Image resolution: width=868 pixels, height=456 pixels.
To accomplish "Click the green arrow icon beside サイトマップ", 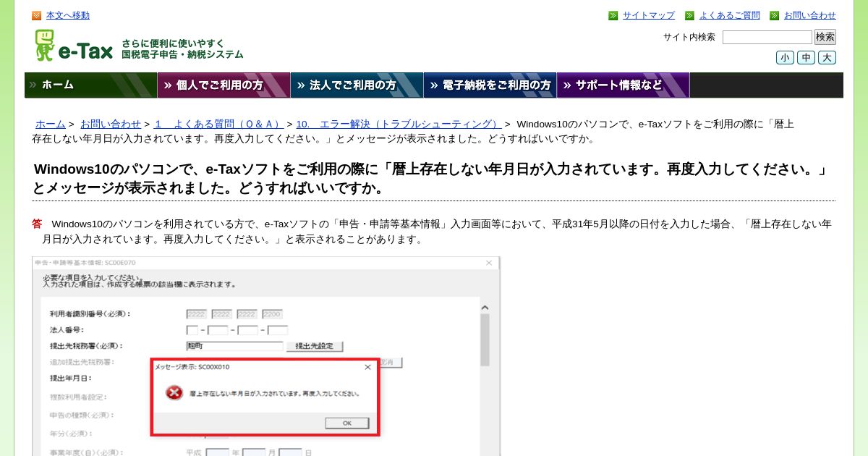I will 613,15.
